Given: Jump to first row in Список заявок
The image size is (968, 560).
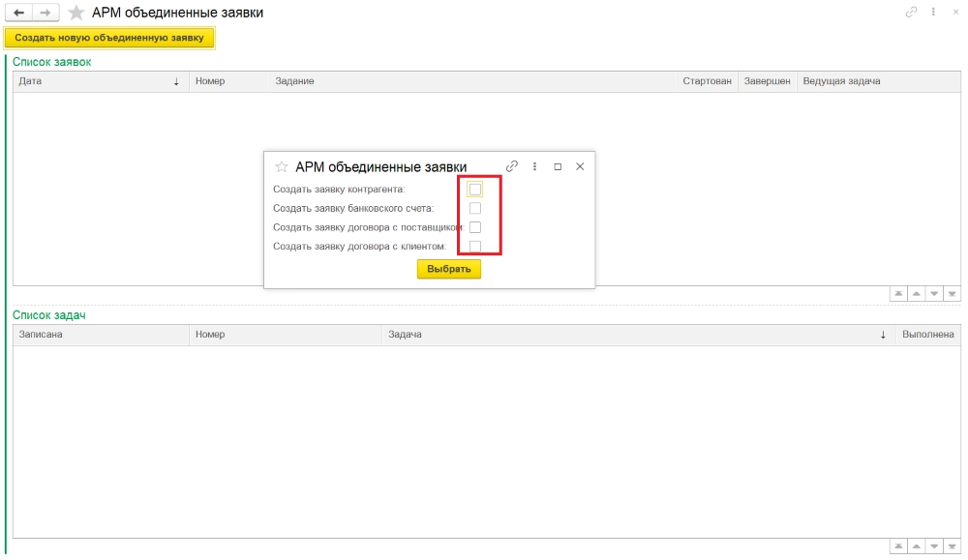Looking at the screenshot, I should pos(898,294).
